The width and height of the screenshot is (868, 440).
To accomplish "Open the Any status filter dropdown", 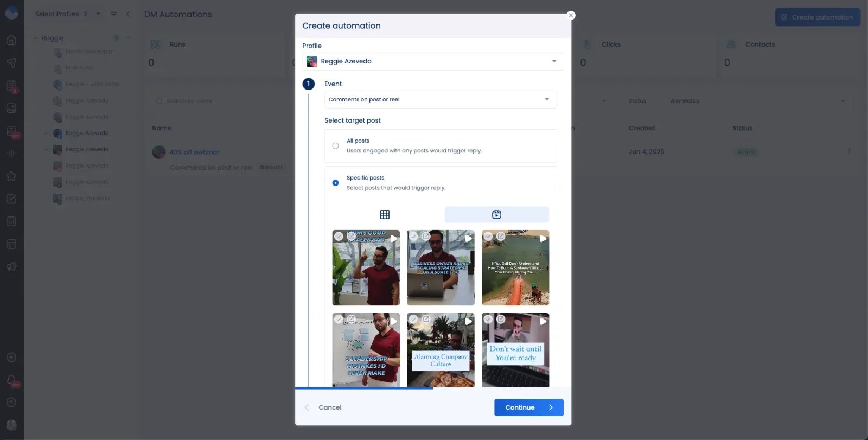I will point(757,101).
